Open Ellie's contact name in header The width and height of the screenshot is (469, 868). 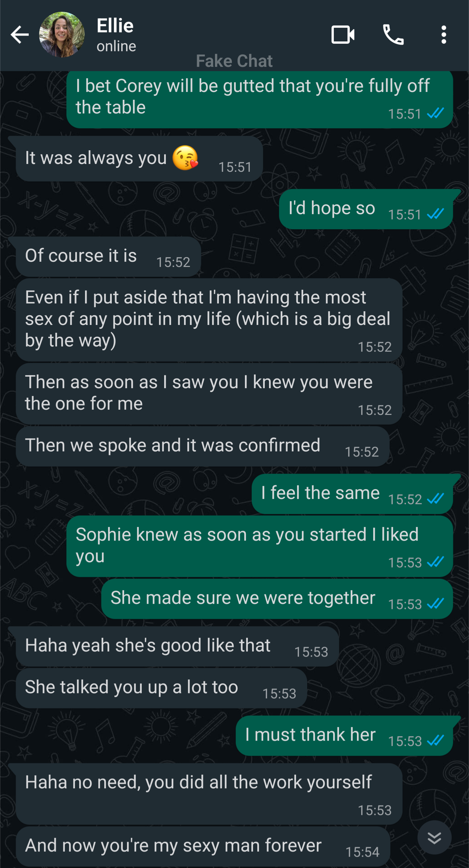115,26
